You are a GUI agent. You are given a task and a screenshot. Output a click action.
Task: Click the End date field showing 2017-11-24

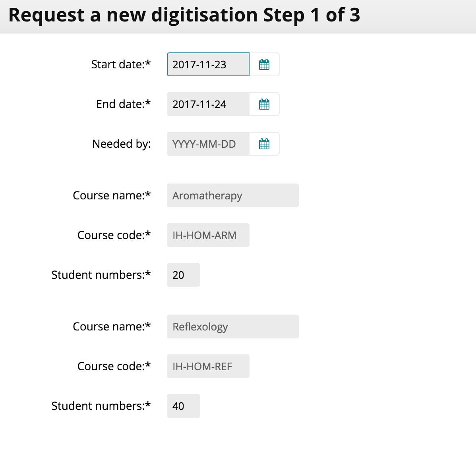[x=208, y=104]
